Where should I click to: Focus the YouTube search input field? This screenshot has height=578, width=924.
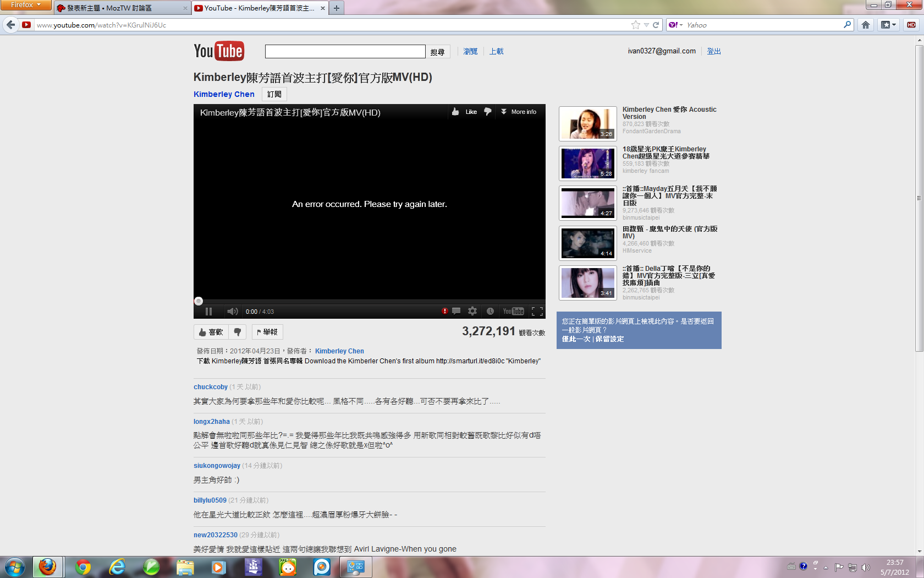[x=345, y=51]
